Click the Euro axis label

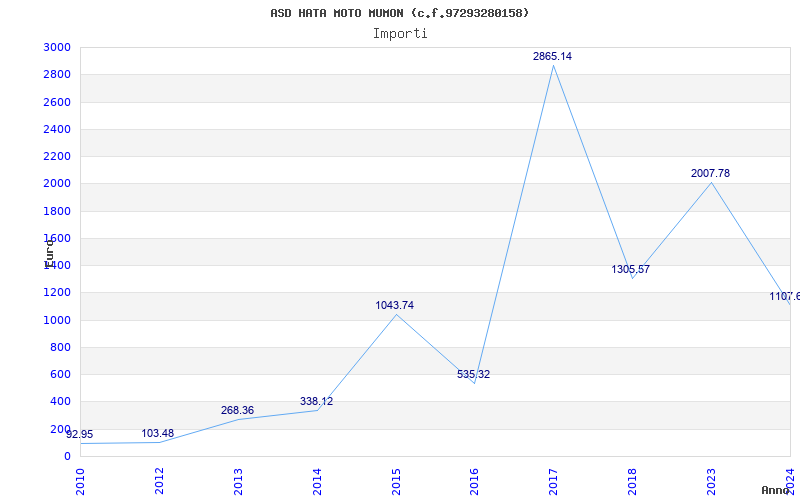[x=49, y=253]
